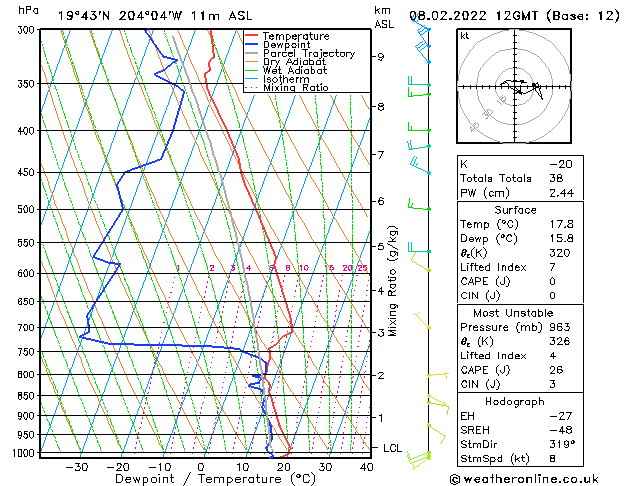
Task: Click the Most Unstable theta-e value '326'
Action: pyautogui.click(x=560, y=341)
